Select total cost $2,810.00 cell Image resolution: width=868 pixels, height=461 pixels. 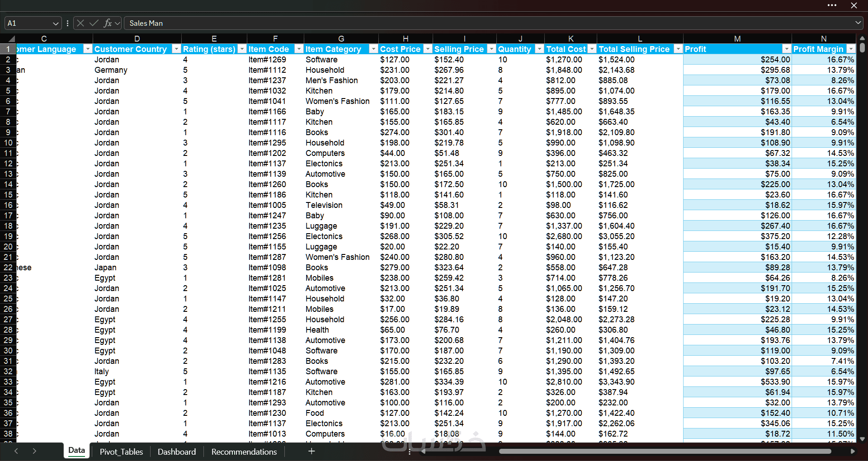(x=571, y=382)
